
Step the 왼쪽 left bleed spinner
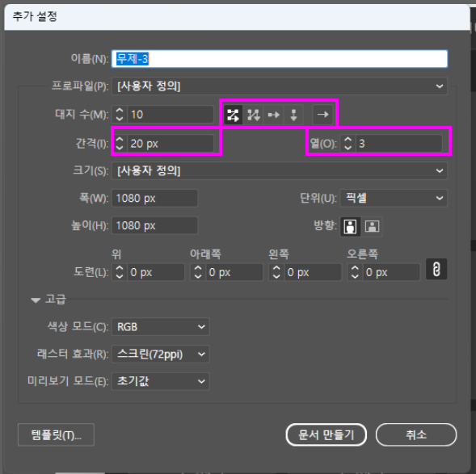tap(276, 272)
